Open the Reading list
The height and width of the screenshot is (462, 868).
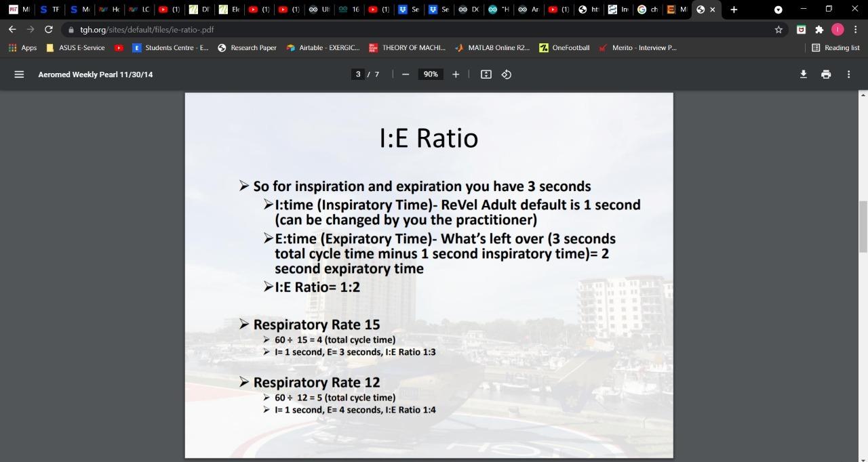(x=835, y=47)
